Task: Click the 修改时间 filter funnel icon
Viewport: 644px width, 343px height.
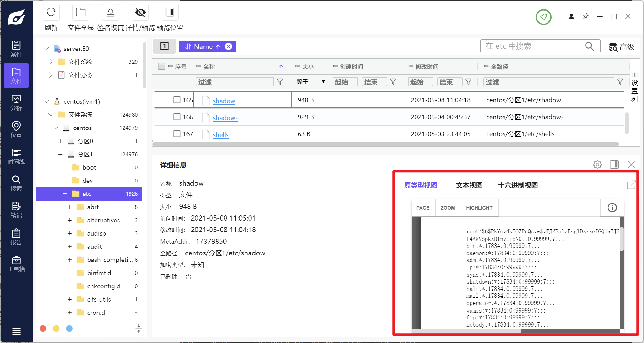Action: (468, 82)
